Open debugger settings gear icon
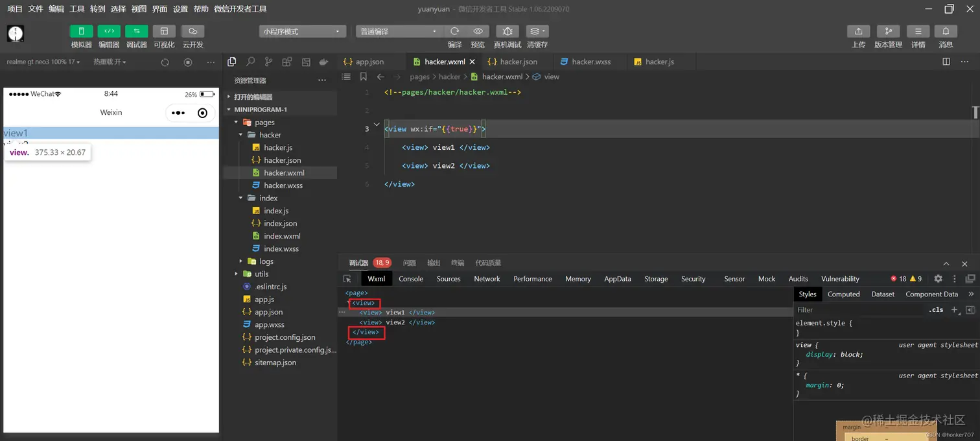 coord(938,279)
